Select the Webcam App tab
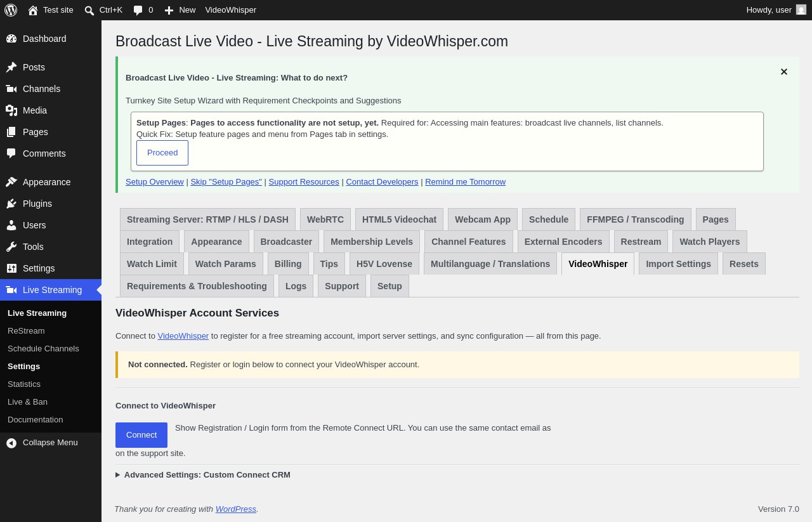Viewport: 812px width, 522px height. [x=483, y=219]
